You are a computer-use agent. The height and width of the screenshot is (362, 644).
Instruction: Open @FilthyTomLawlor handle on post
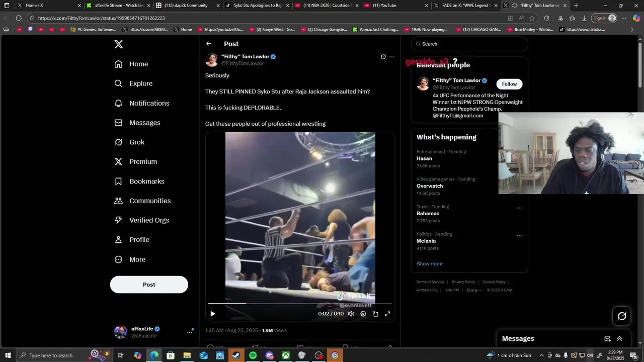[x=243, y=63]
